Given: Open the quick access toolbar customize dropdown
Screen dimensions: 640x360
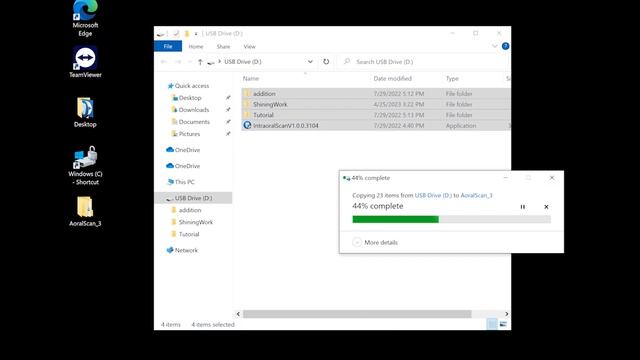Looking at the screenshot, I should click(x=196, y=33).
